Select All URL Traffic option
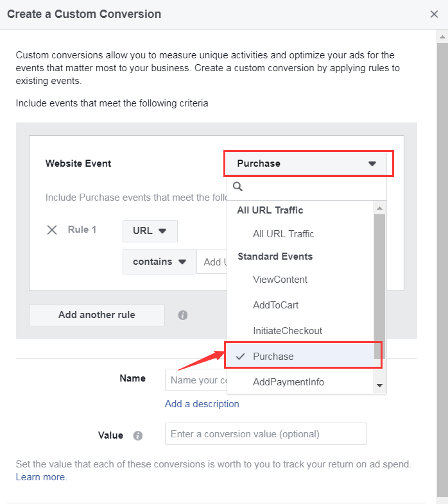 point(283,234)
